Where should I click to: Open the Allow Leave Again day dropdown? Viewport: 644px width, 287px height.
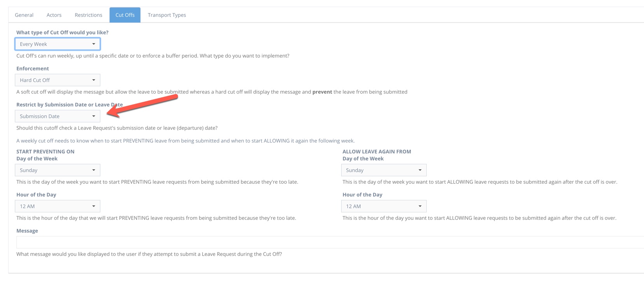(x=384, y=170)
